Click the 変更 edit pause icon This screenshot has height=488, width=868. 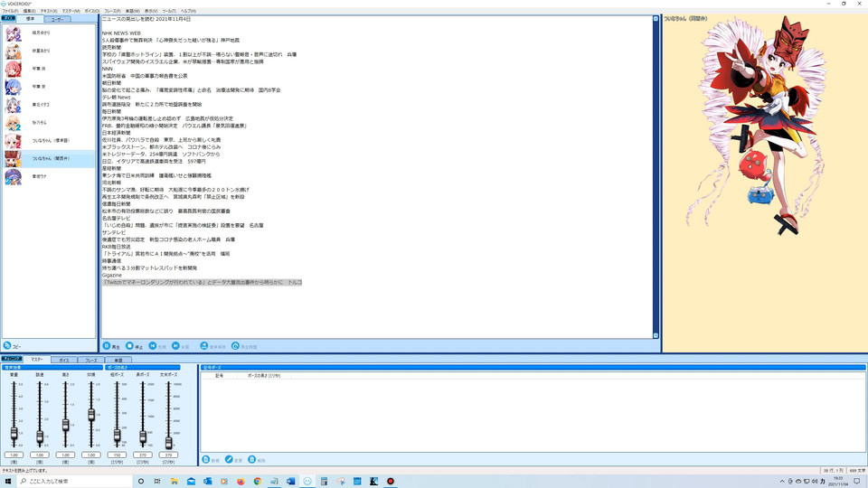pyautogui.click(x=229, y=459)
